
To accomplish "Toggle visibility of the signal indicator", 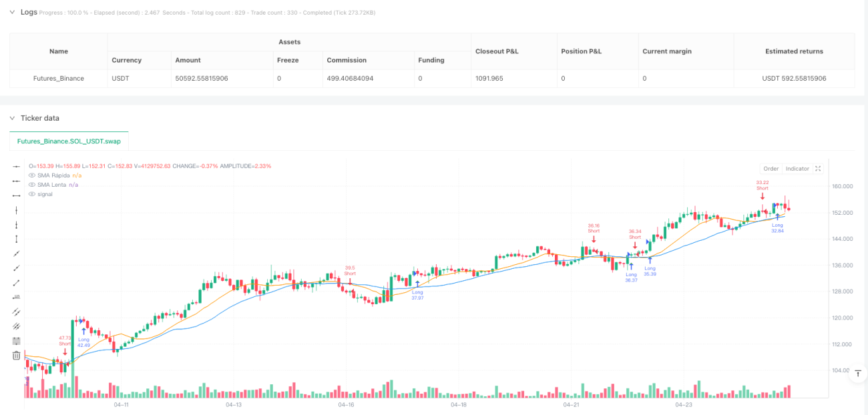I will [31, 193].
